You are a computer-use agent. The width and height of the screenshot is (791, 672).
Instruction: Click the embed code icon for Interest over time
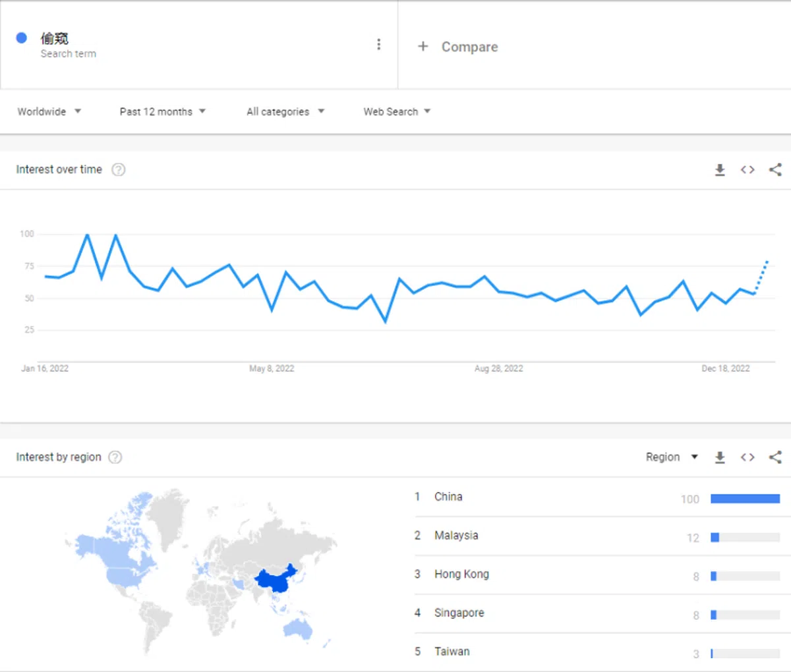coord(747,169)
